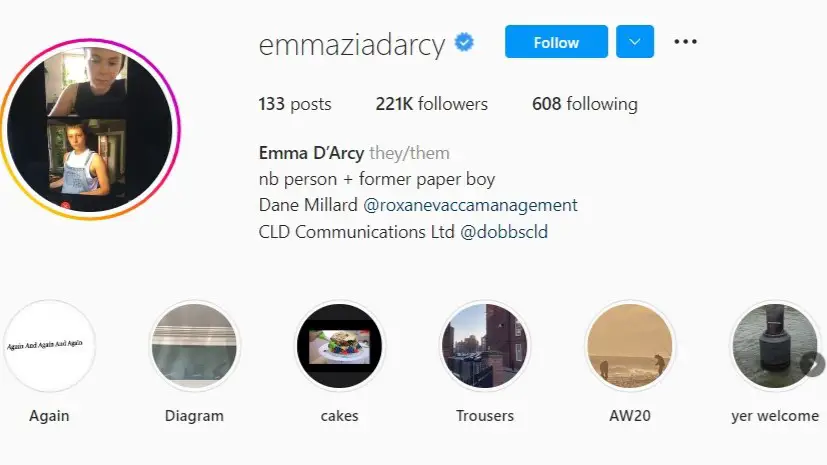This screenshot has width=827, height=465.
Task: Select the emmaziadarcy username heading
Action: pos(352,44)
